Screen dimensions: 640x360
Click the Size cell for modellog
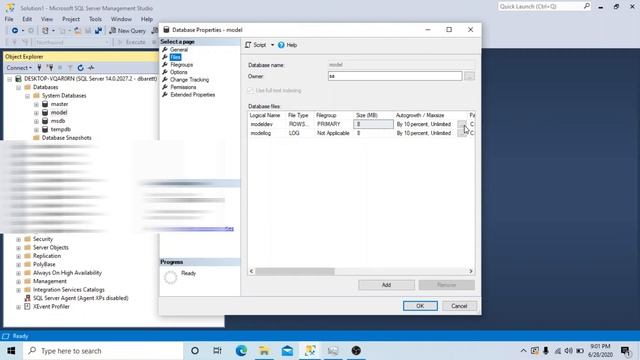click(x=373, y=133)
